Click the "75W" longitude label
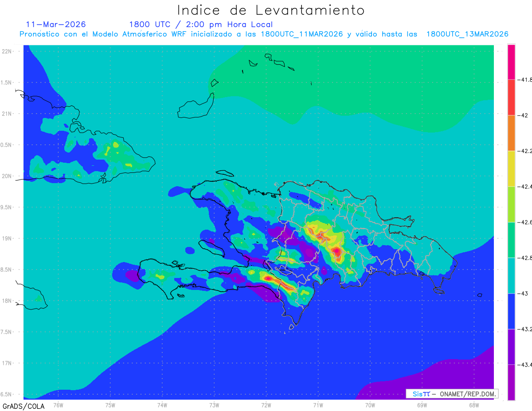 (110, 405)
